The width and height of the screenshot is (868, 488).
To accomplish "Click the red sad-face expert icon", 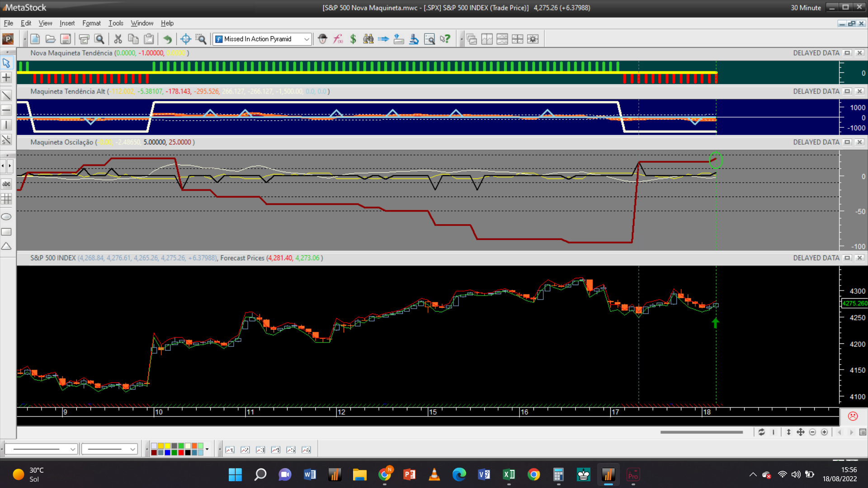I will pyautogui.click(x=853, y=416).
